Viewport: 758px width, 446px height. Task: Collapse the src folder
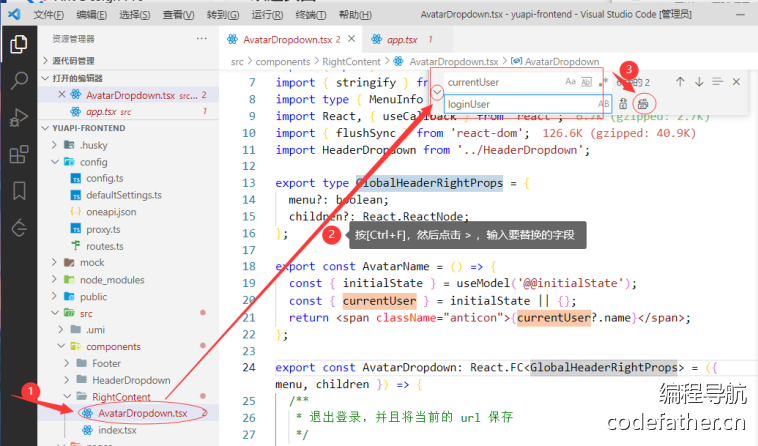[54, 313]
